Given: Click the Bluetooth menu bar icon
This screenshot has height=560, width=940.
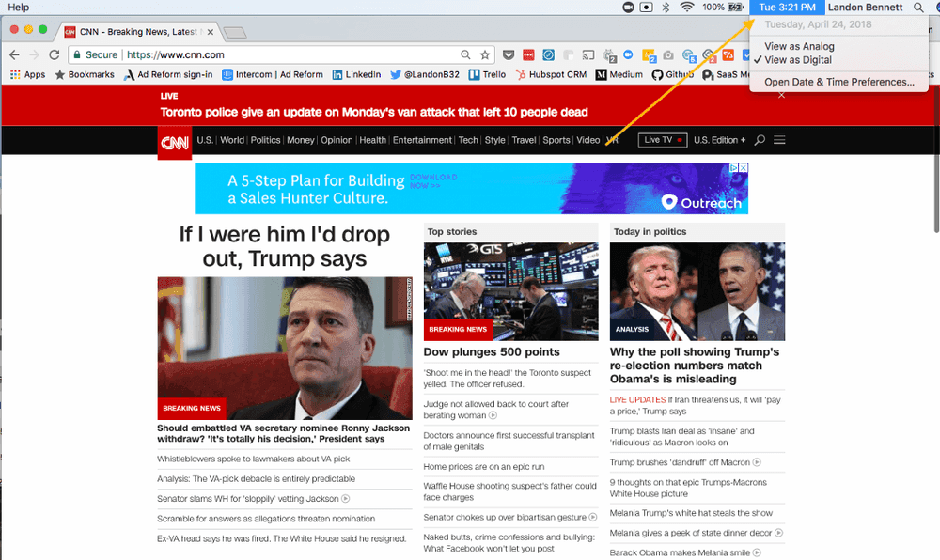Looking at the screenshot, I should (666, 8).
